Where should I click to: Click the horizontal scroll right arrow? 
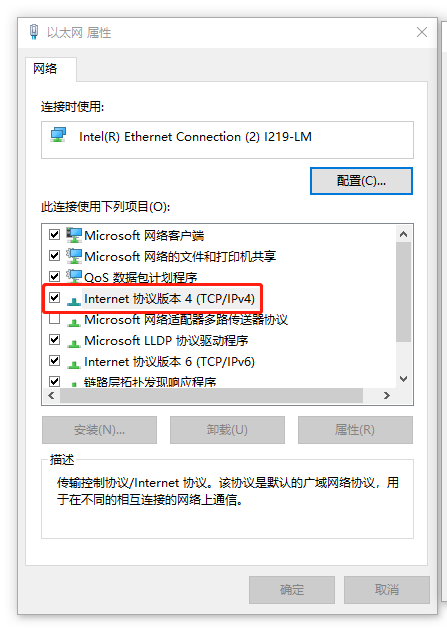(387, 395)
